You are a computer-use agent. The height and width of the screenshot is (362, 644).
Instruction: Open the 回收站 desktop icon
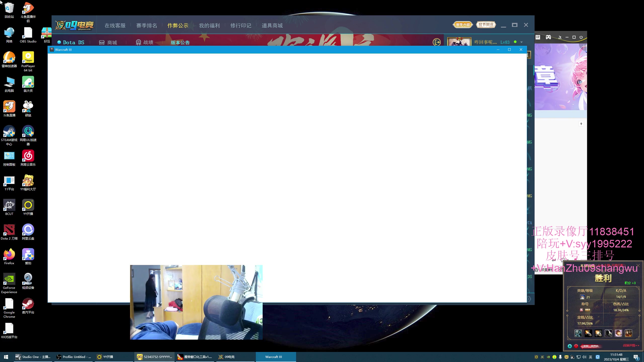[x=9, y=10]
